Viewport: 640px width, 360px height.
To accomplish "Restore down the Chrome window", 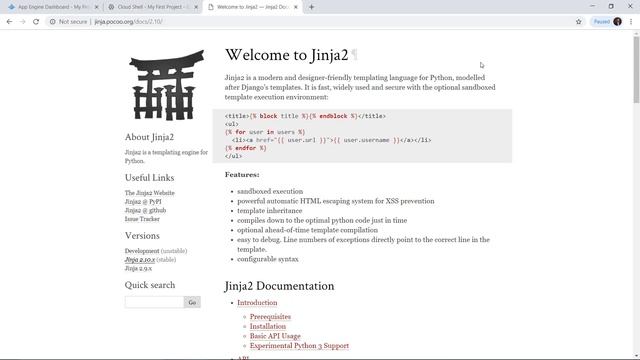I will click(611, 6).
